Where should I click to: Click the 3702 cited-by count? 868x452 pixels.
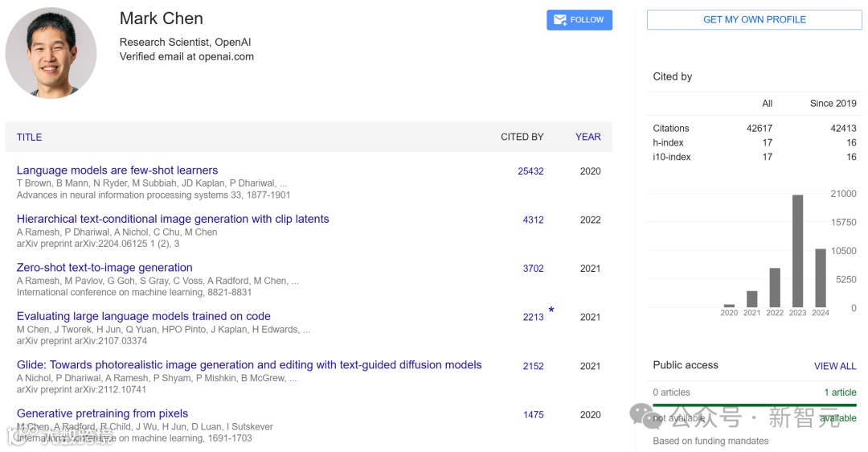coord(533,269)
